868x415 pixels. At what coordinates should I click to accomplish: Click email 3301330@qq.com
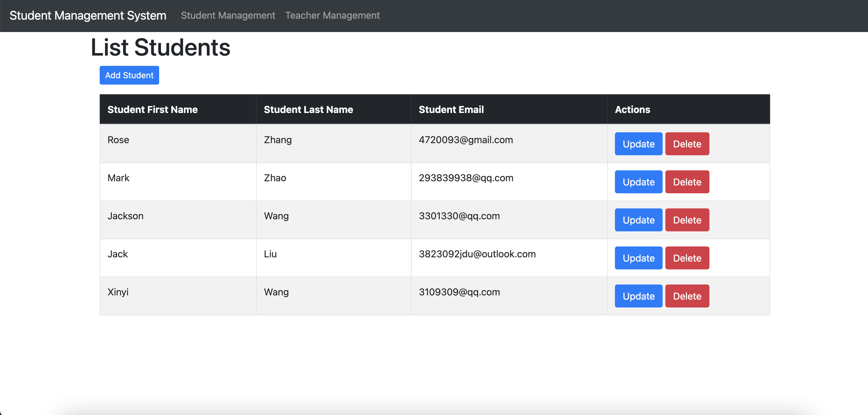point(459,216)
